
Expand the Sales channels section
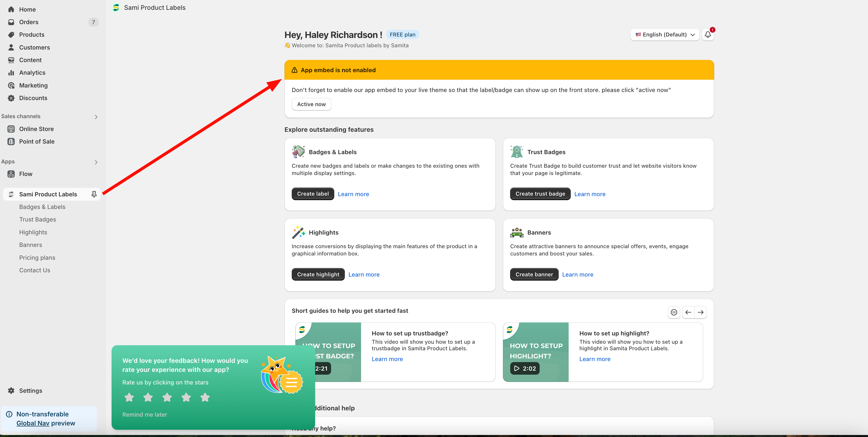pos(96,117)
